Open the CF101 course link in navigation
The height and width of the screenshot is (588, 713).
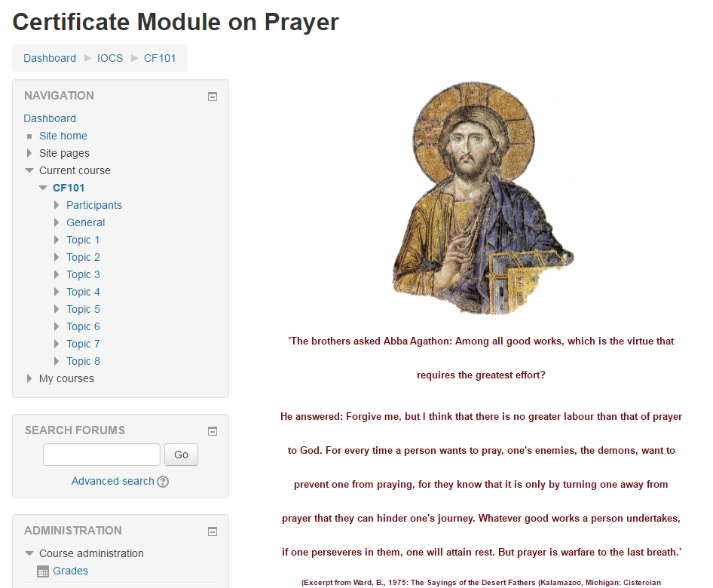pyautogui.click(x=69, y=188)
